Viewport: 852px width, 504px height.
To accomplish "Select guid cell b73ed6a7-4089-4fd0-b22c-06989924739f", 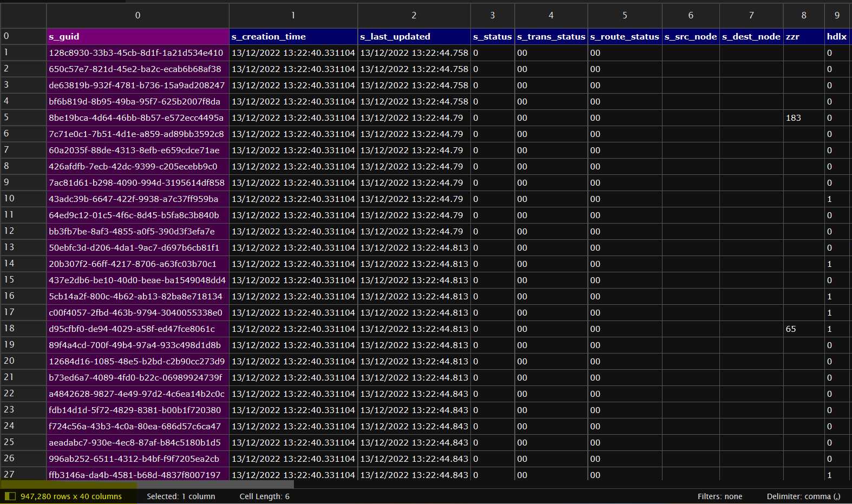I will click(137, 377).
